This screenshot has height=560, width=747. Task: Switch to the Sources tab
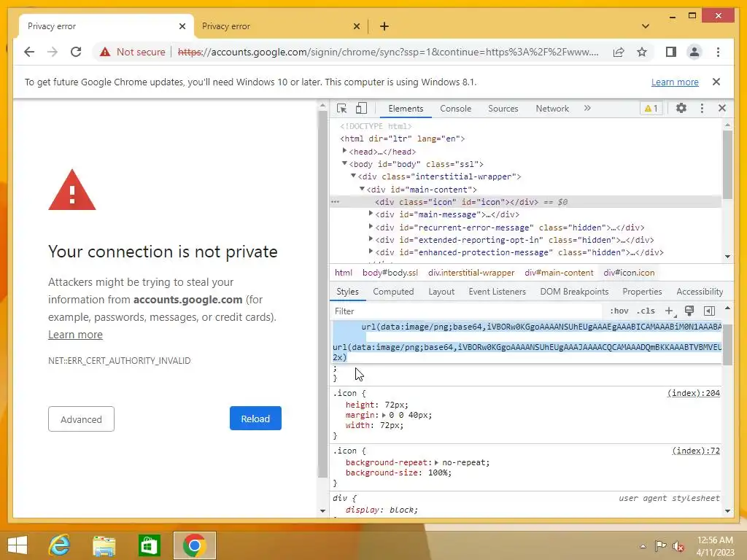click(x=503, y=109)
